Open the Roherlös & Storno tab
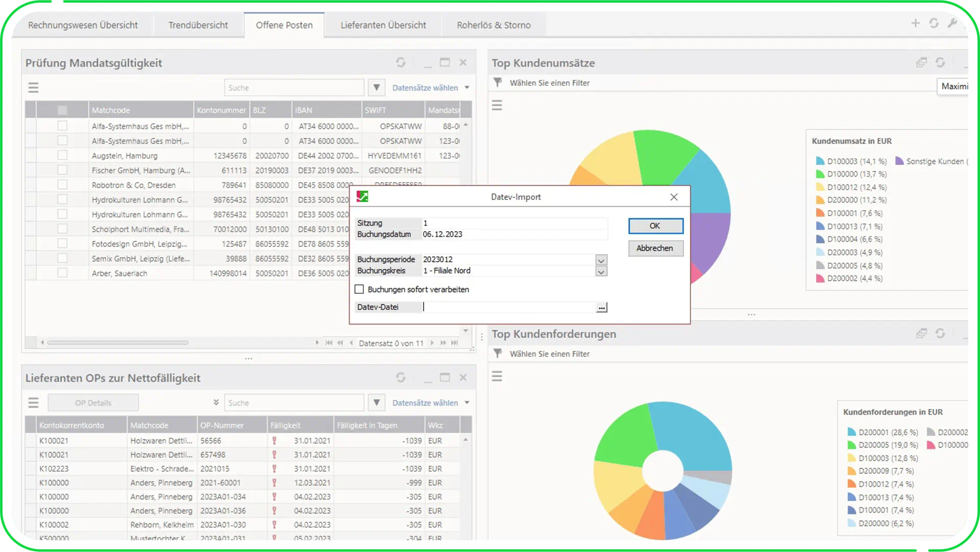This screenshot has width=980, height=552. 493,25
